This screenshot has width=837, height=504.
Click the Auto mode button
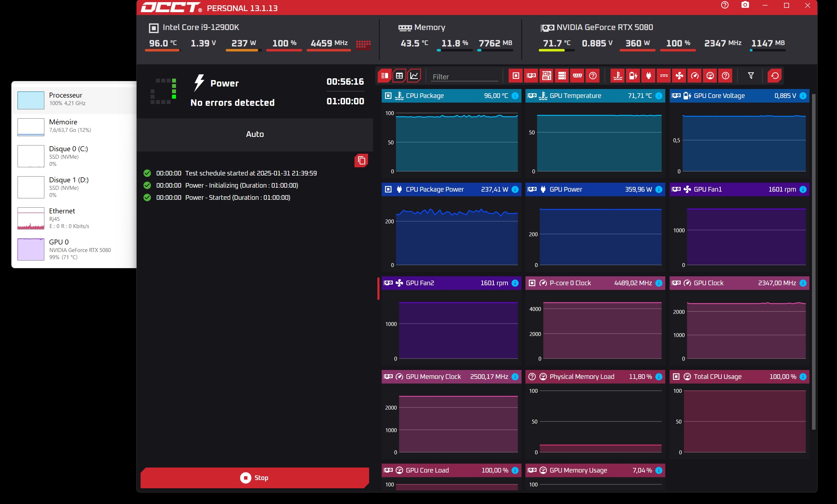[x=255, y=134]
